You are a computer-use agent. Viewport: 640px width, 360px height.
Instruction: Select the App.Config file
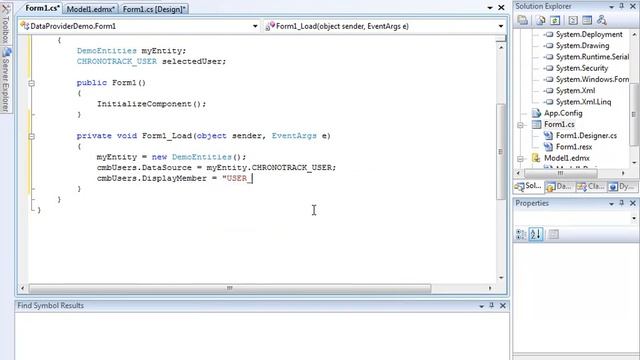[x=563, y=113]
